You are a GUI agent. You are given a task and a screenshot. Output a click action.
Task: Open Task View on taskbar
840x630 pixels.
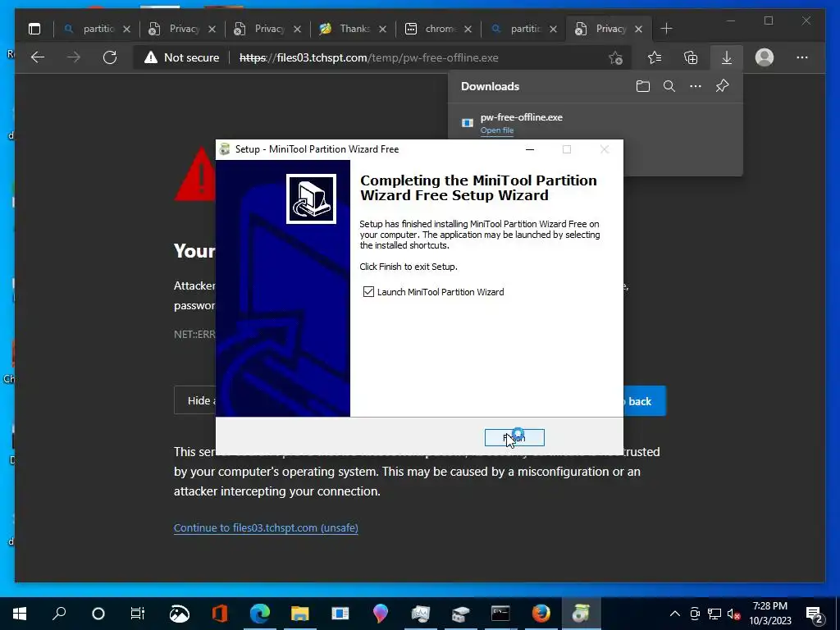pyautogui.click(x=138, y=614)
